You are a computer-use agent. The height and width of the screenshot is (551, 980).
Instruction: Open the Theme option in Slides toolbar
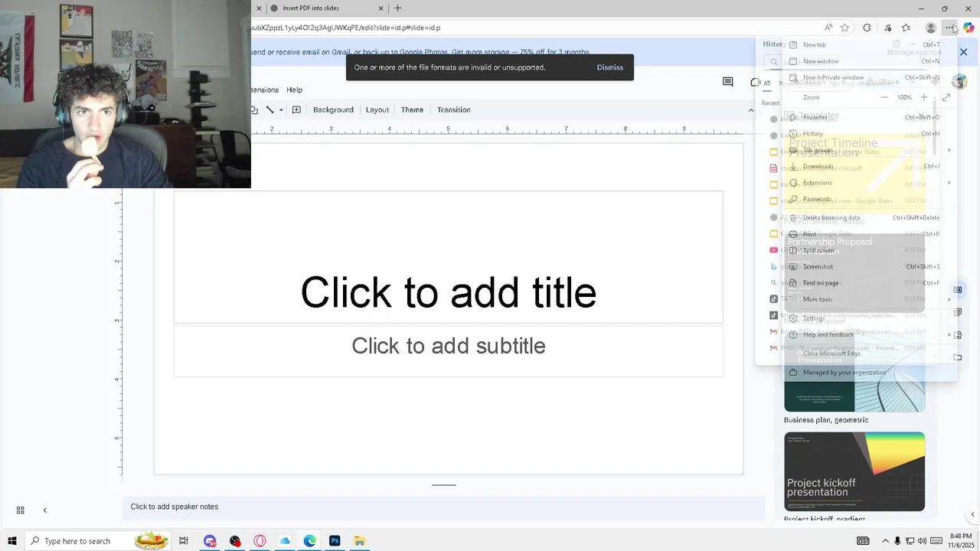click(412, 109)
